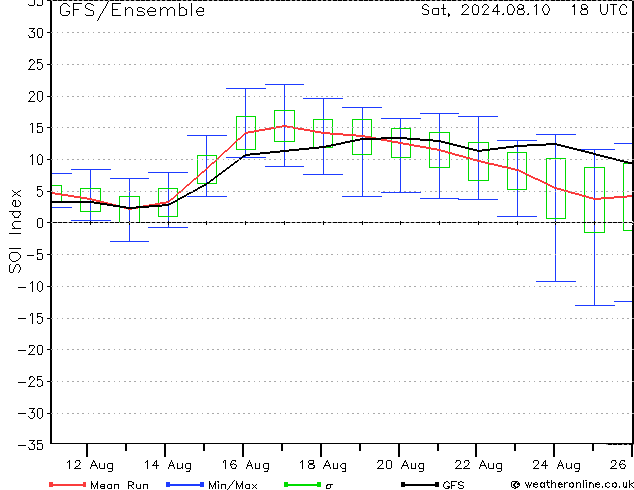
Task: Click the 'GFS' legend label
Action: (454, 485)
